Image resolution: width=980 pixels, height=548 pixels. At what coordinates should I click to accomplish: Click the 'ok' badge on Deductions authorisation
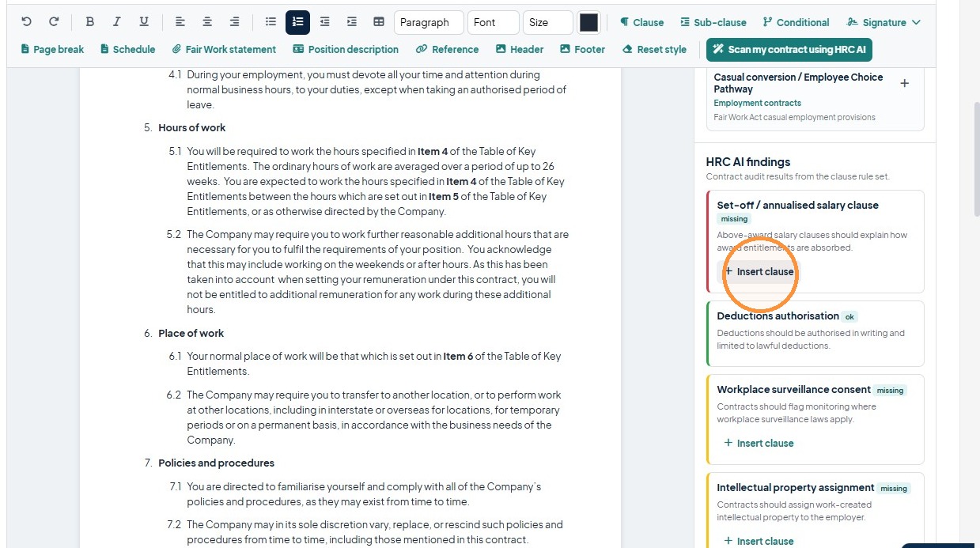[850, 316]
